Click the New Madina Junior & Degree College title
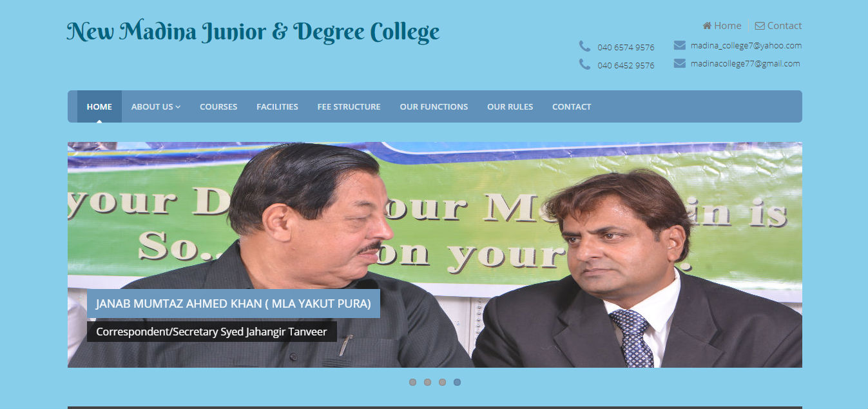Screen dimensions: 868x409 253,32
